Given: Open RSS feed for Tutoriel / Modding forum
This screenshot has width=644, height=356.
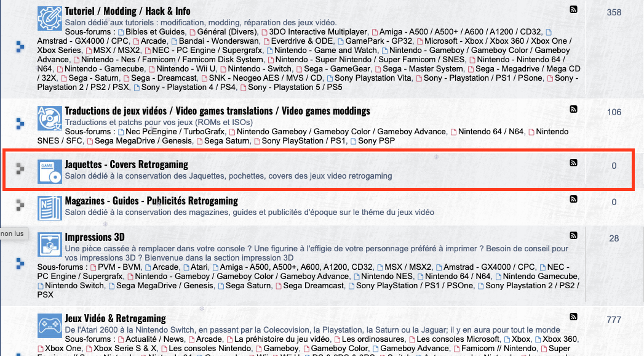Looking at the screenshot, I should click(573, 9).
